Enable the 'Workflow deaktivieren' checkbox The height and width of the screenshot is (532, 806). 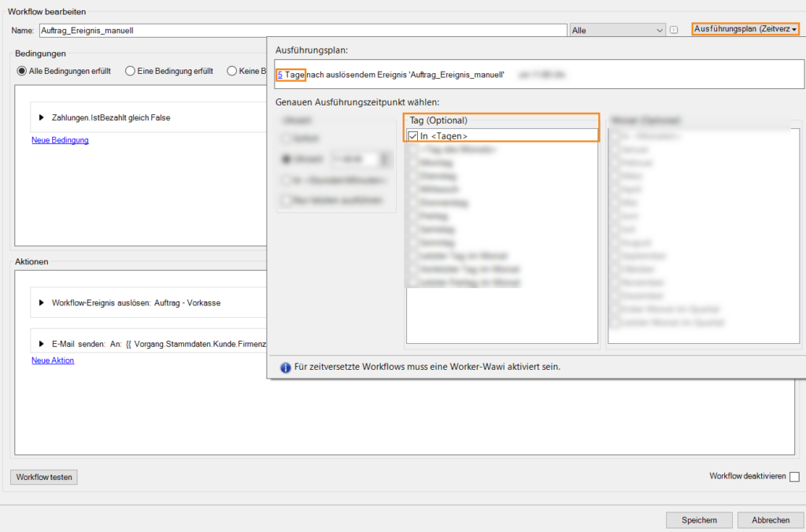tap(794, 477)
